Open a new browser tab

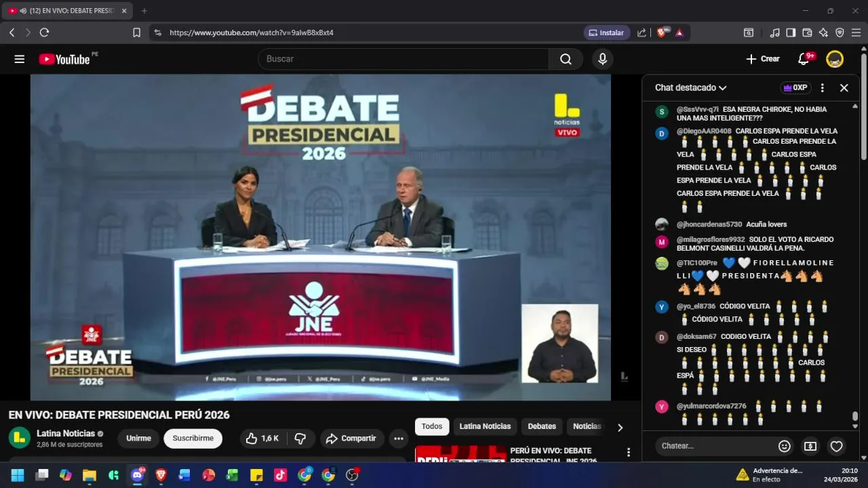point(144,11)
